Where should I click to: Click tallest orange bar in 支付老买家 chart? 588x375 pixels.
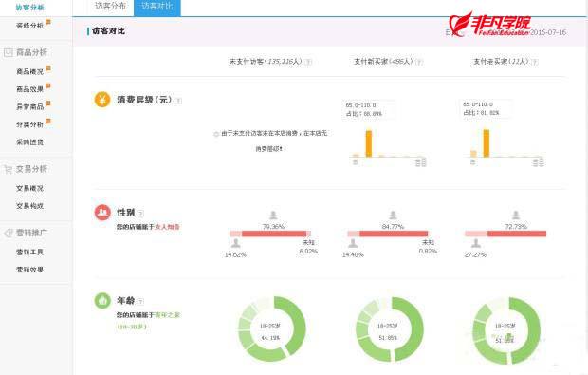point(486,143)
